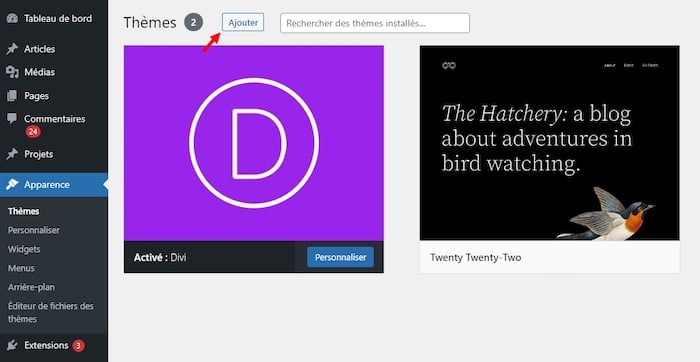
Task: Open Tableau de bord menu
Action: click(x=58, y=18)
